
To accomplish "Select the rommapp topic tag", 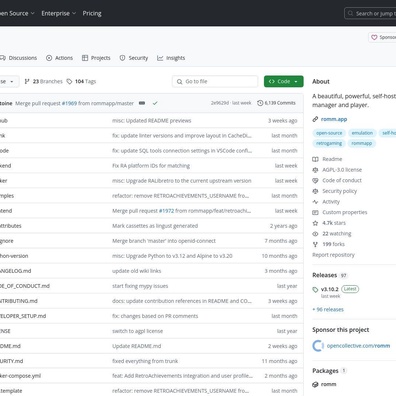I will [362, 143].
